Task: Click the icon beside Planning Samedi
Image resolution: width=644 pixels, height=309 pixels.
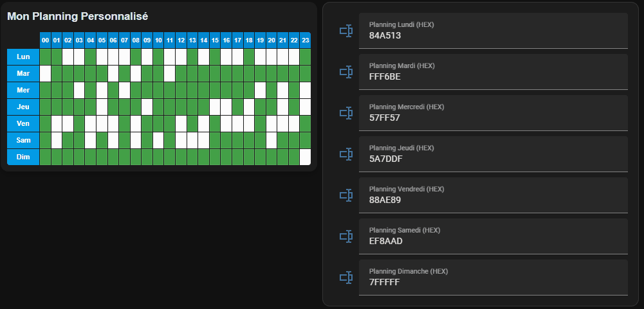Action: [x=346, y=236]
